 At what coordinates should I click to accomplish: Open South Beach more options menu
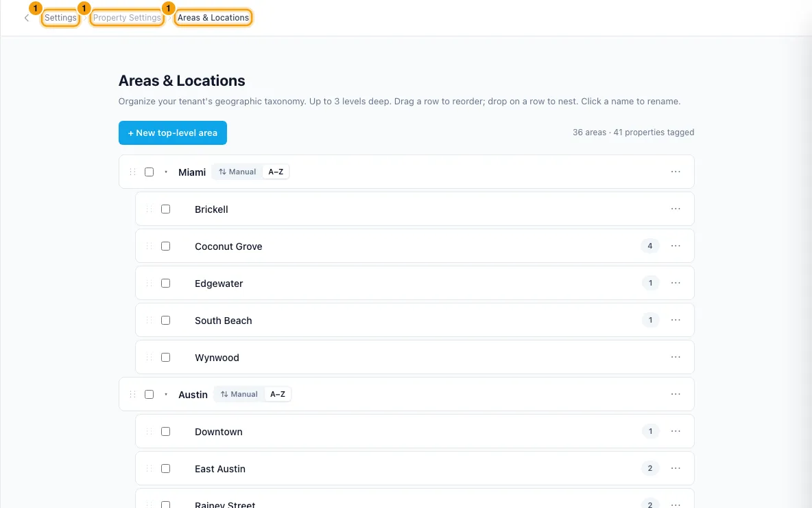point(676,320)
